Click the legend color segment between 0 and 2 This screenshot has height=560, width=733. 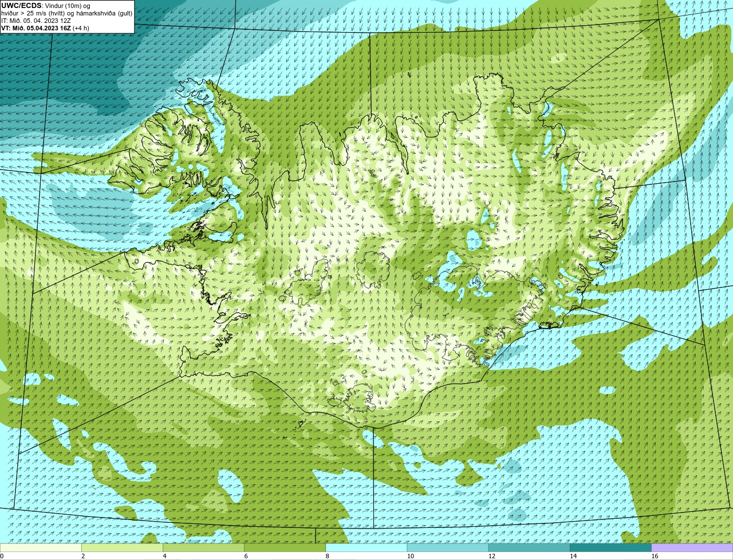41,548
